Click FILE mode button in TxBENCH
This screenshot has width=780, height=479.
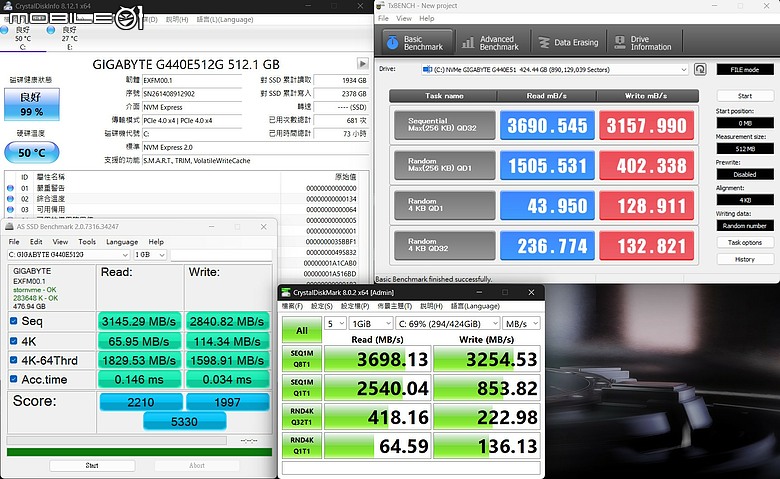click(745, 70)
